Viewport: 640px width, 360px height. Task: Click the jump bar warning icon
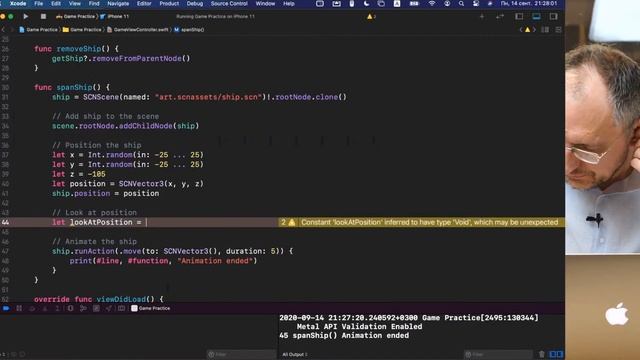(x=527, y=29)
